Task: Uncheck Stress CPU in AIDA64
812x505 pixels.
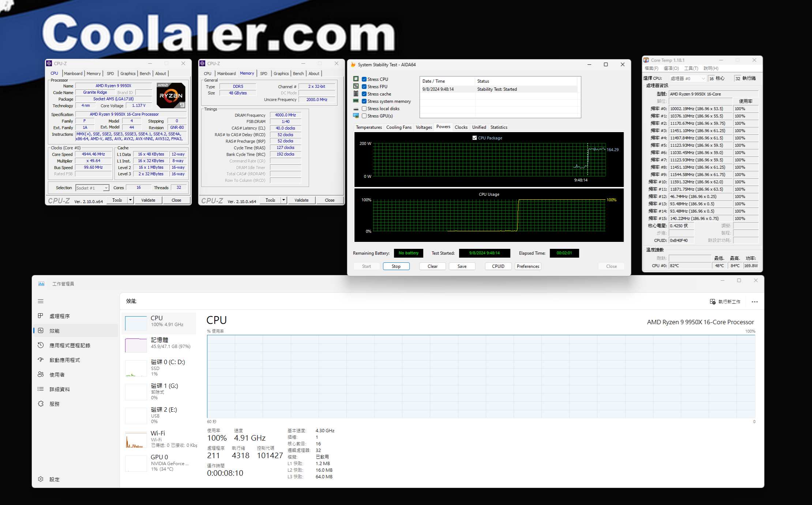Action: tap(364, 79)
